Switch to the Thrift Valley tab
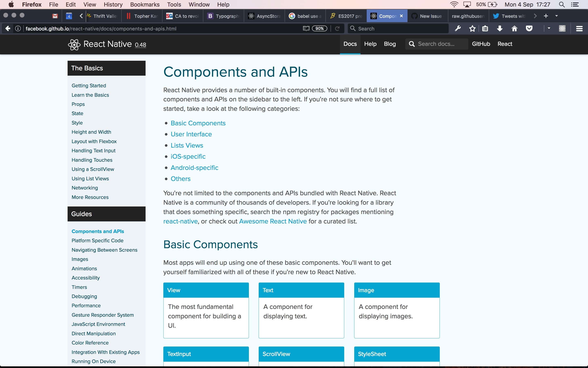Image resolution: width=588 pixels, height=368 pixels. click(x=103, y=16)
